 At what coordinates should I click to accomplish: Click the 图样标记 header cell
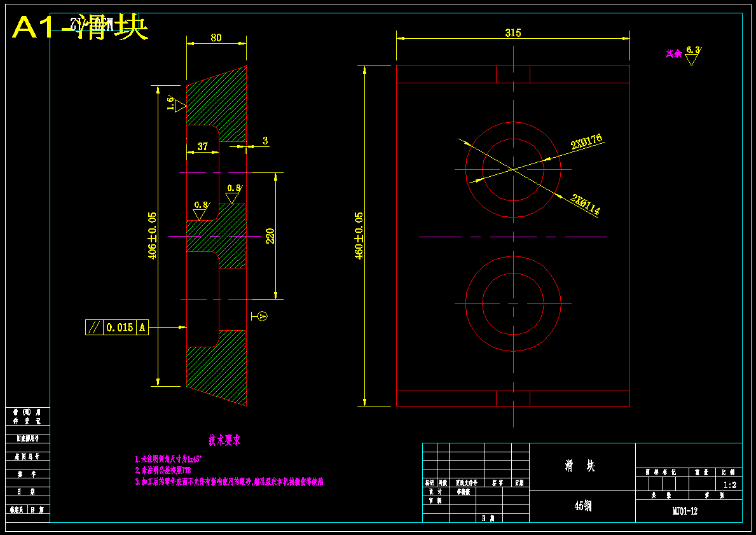[661, 472]
